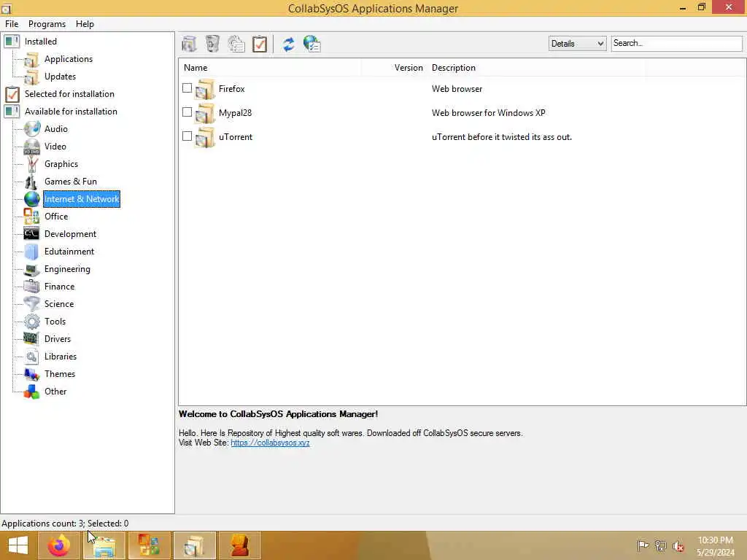Click the muted volume tray icon

pos(678,545)
